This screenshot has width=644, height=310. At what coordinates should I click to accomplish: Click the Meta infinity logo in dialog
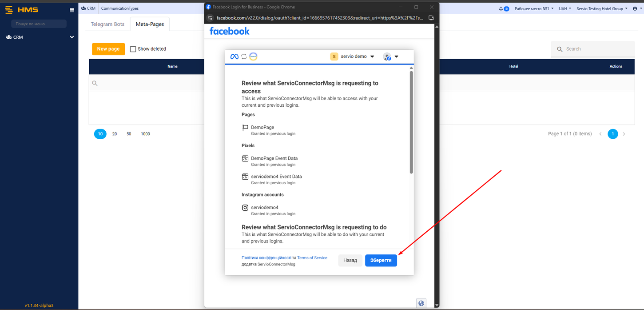pyautogui.click(x=234, y=56)
